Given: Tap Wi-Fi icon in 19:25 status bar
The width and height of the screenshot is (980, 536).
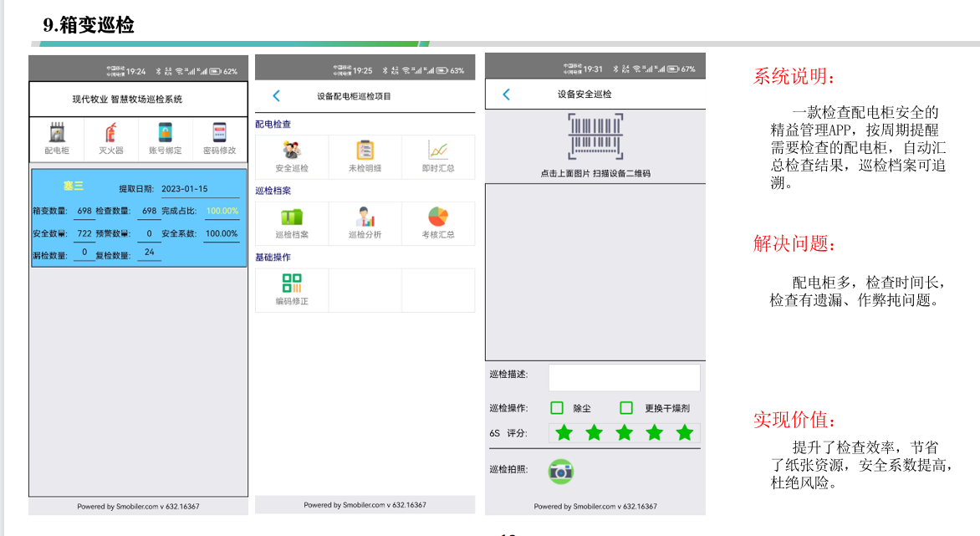Looking at the screenshot, I should 406,70.
